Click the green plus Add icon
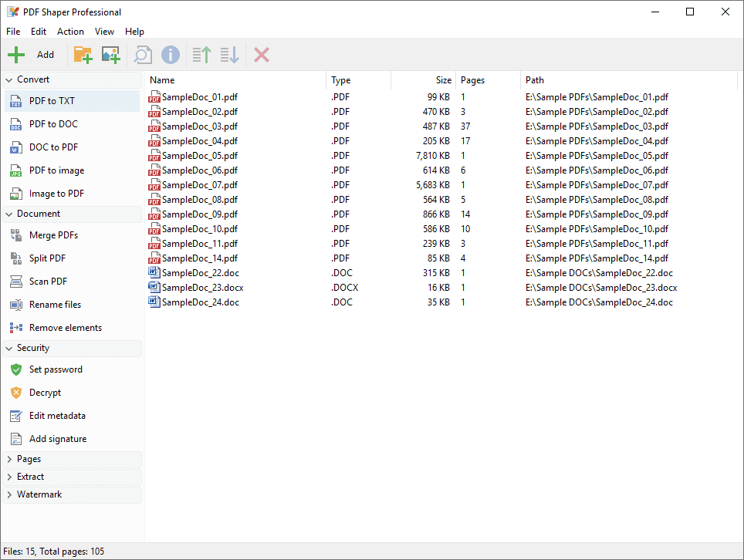This screenshot has height=560, width=744. click(16, 55)
